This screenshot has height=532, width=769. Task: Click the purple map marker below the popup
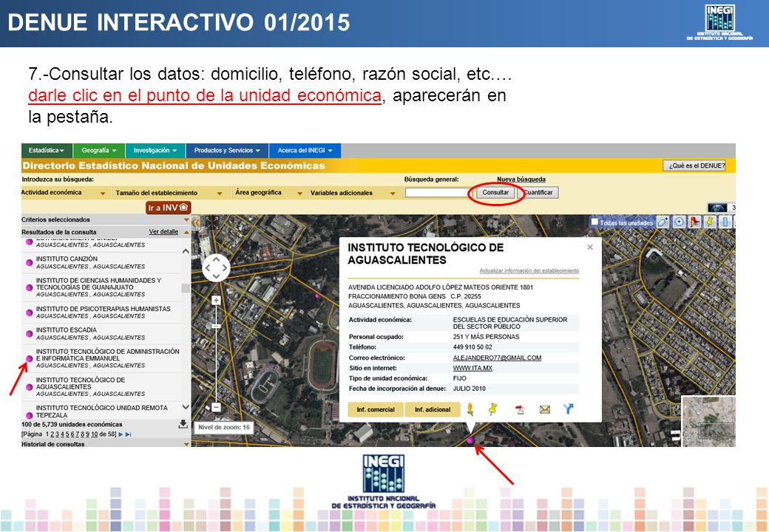470,440
